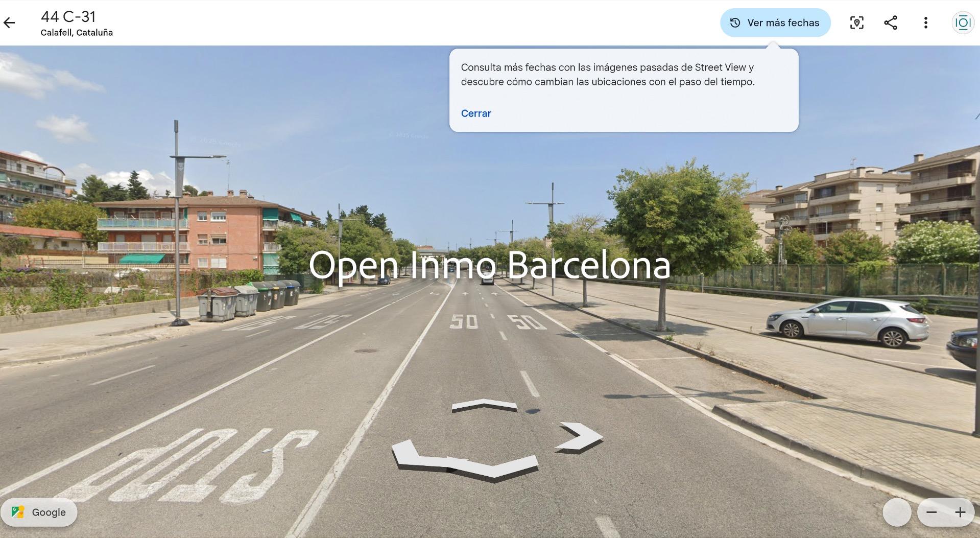Click the silver parked car
This screenshot has height=538, width=980.
848,322
